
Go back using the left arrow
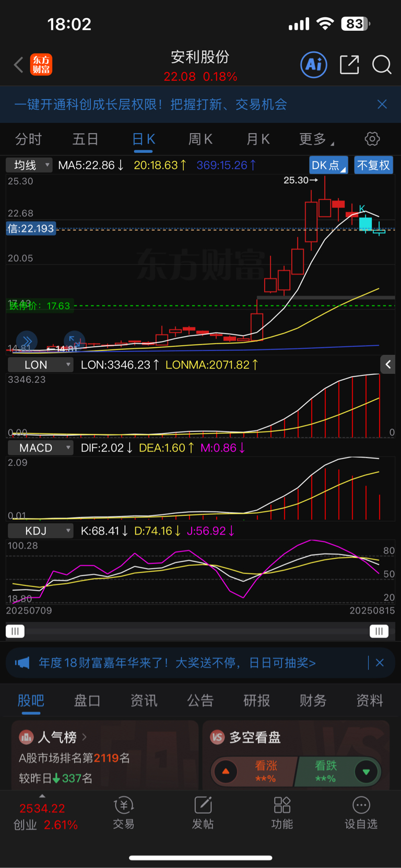coord(19,65)
